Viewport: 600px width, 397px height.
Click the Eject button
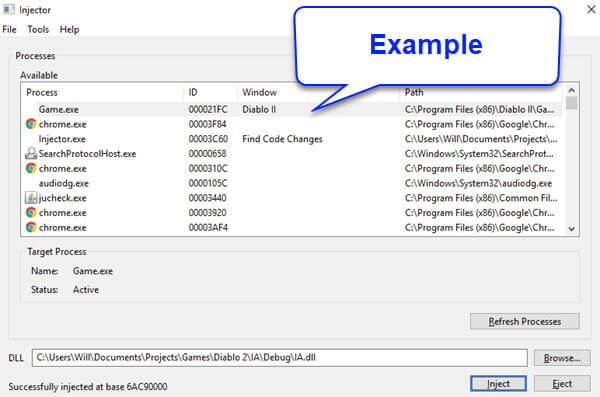coord(562,384)
